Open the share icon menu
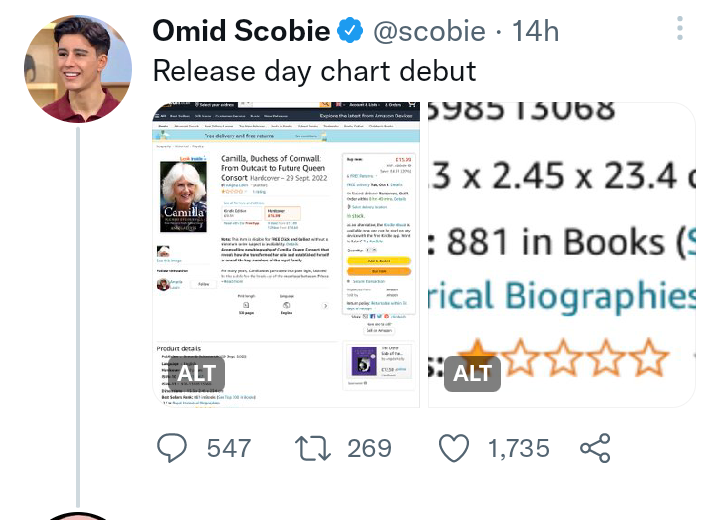This screenshot has height=520, width=720. coord(595,447)
